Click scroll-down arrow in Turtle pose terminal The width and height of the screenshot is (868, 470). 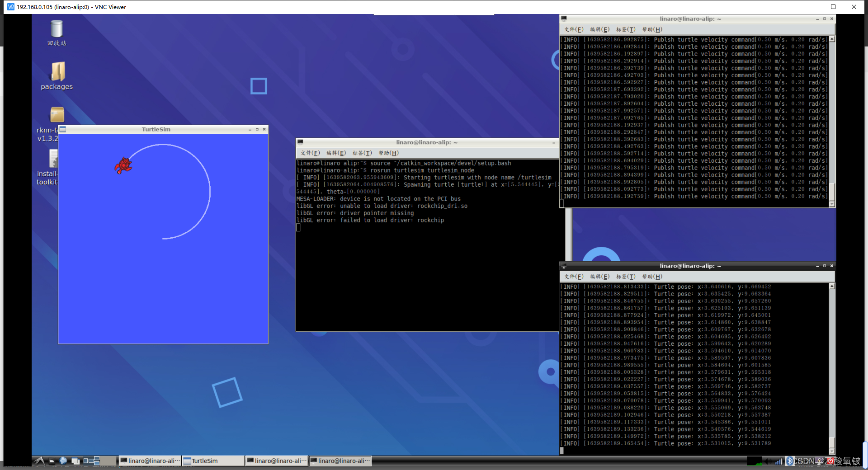(x=832, y=451)
